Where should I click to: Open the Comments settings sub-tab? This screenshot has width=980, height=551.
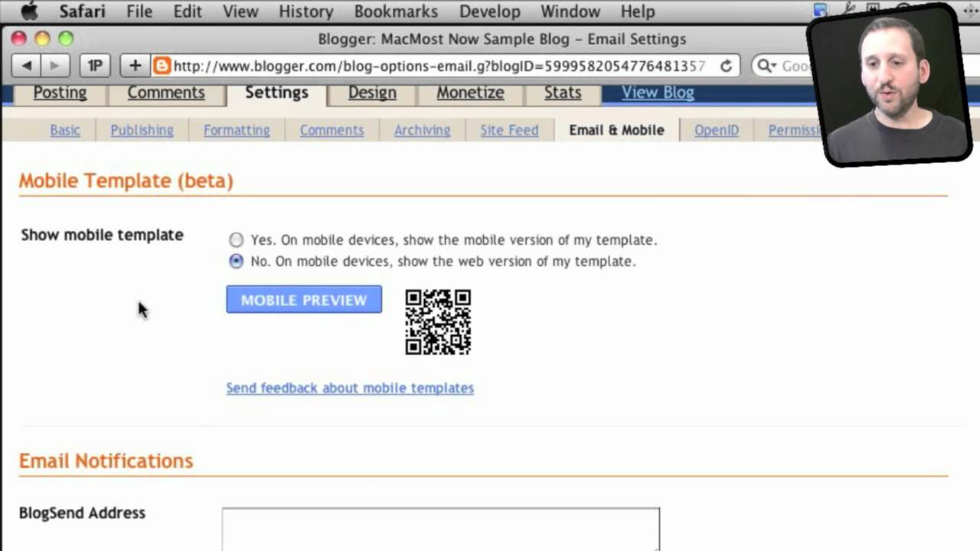coord(332,130)
